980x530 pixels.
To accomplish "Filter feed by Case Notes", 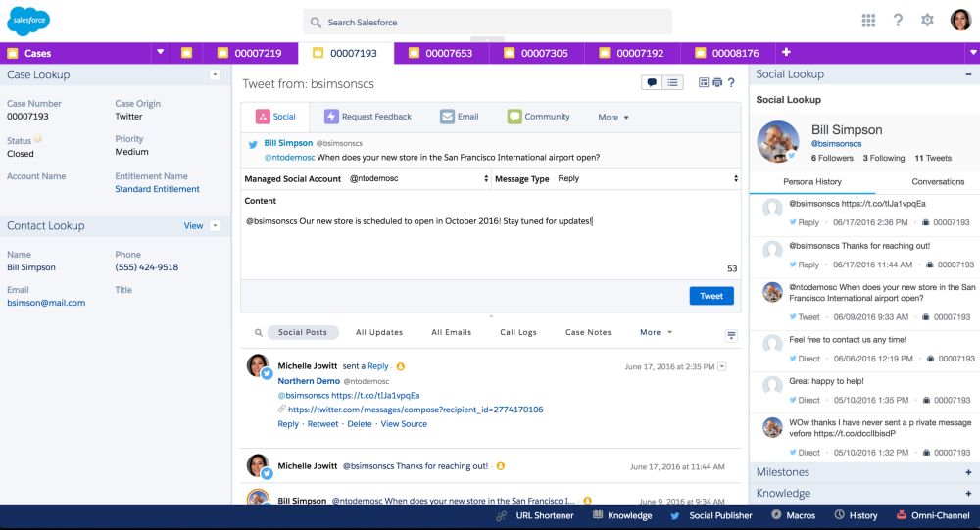I will coord(588,332).
